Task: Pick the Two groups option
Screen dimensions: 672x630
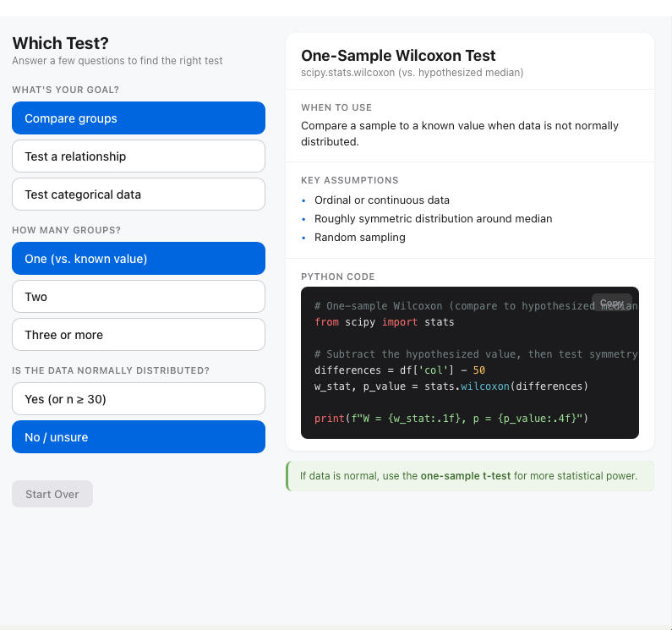Action: tap(139, 296)
